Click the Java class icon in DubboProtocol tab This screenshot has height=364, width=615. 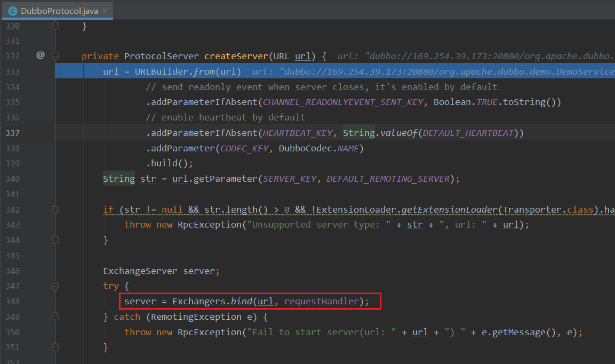[12, 11]
